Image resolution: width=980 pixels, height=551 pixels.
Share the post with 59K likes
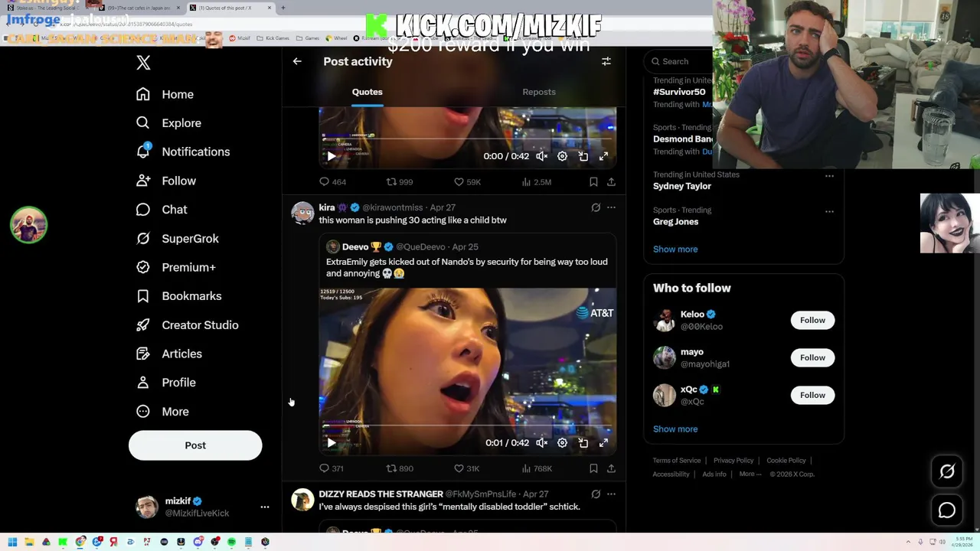tap(611, 182)
